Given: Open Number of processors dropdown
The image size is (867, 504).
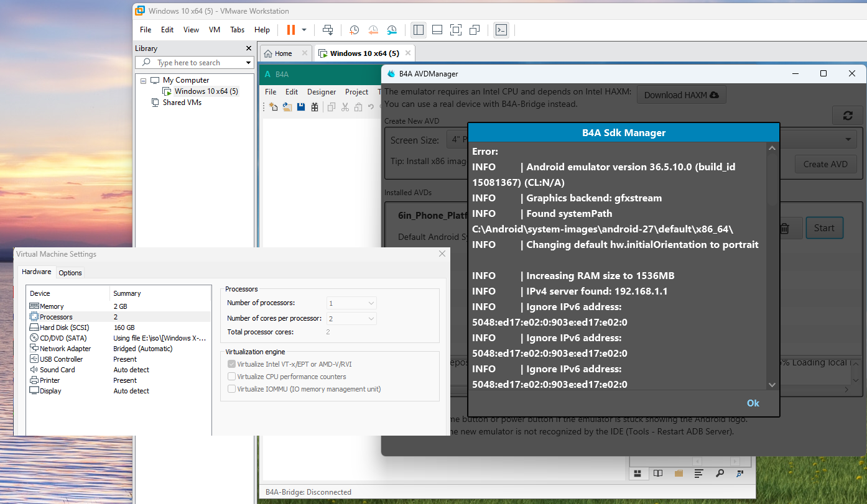Looking at the screenshot, I should coord(351,303).
